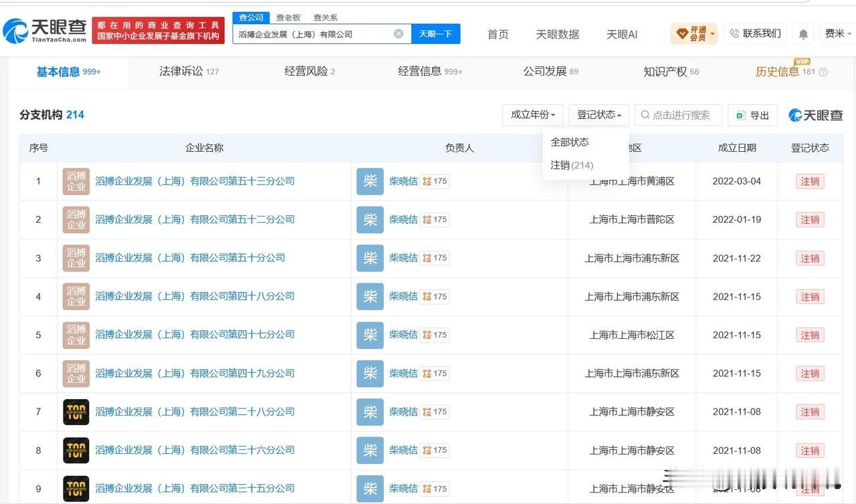Image resolution: width=856 pixels, height=504 pixels.
Task: Click 柴晓佶 name link in row 3
Action: pyautogui.click(x=403, y=258)
